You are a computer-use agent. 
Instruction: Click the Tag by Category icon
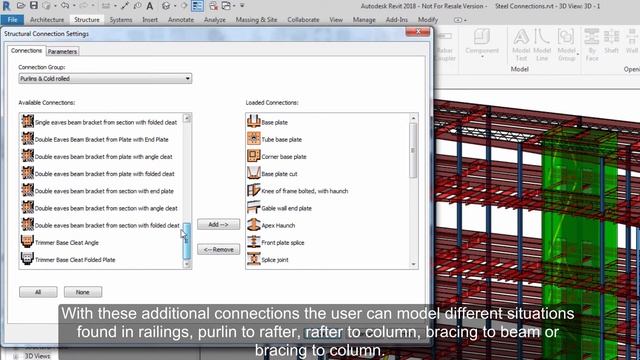click(137, 6)
